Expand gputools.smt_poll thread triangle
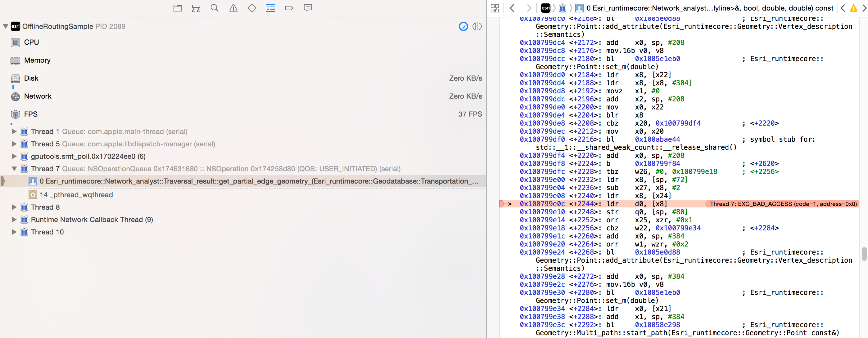 [x=14, y=156]
